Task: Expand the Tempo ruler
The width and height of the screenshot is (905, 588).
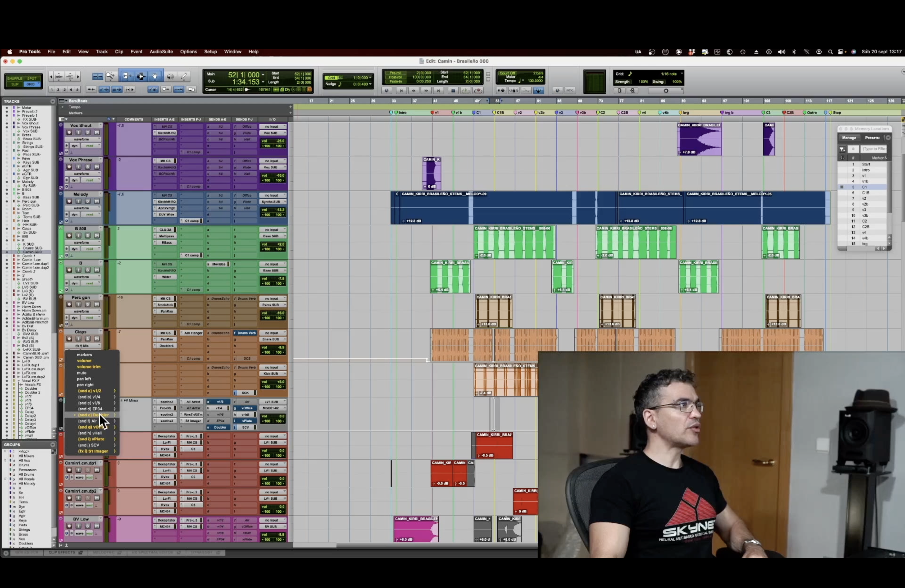Action: tap(63, 107)
